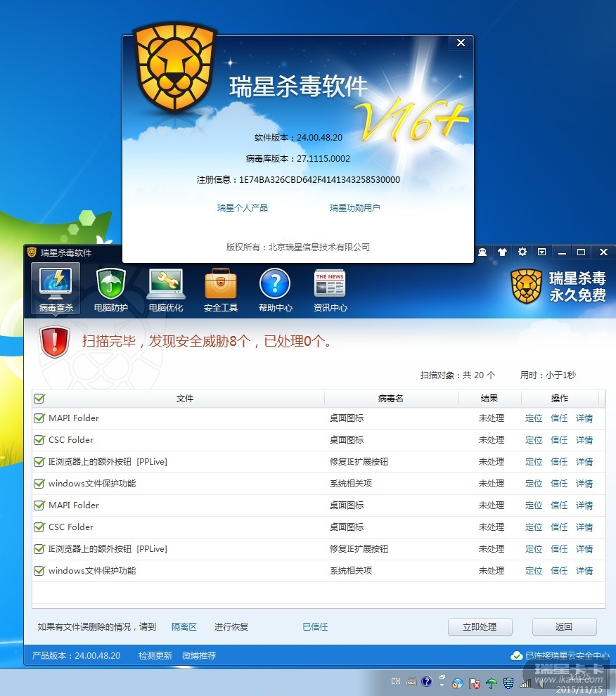Click the 微博推荐 link in status bar
616x696 pixels.
tap(199, 656)
